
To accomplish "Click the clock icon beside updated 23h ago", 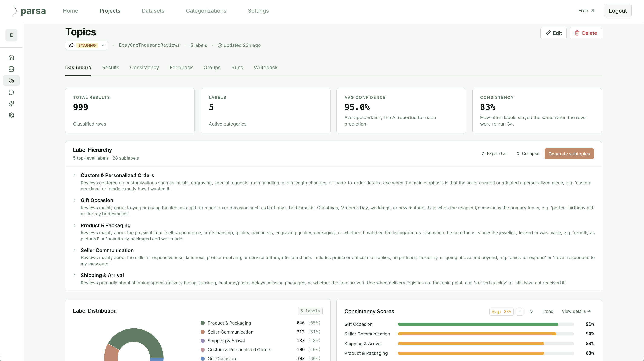I will click(x=220, y=45).
